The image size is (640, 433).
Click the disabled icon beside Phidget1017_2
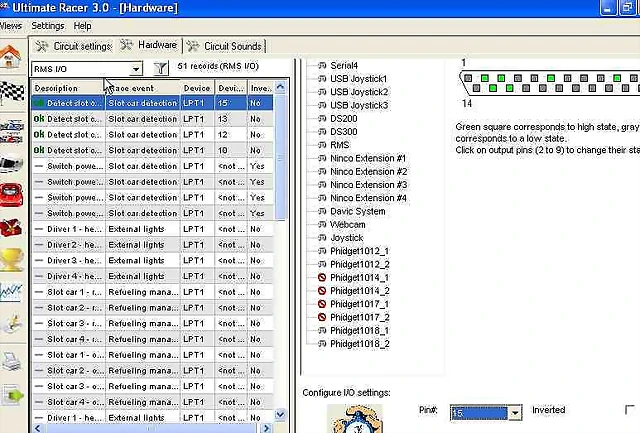[322, 317]
